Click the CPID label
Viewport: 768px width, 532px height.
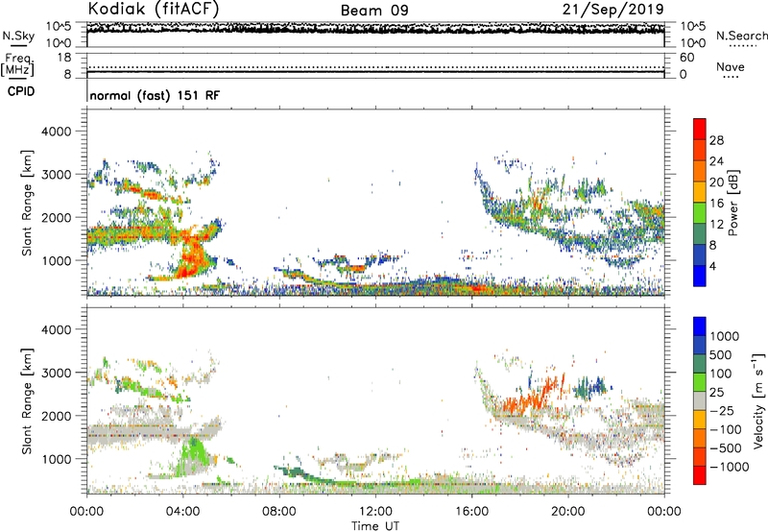coord(21,91)
